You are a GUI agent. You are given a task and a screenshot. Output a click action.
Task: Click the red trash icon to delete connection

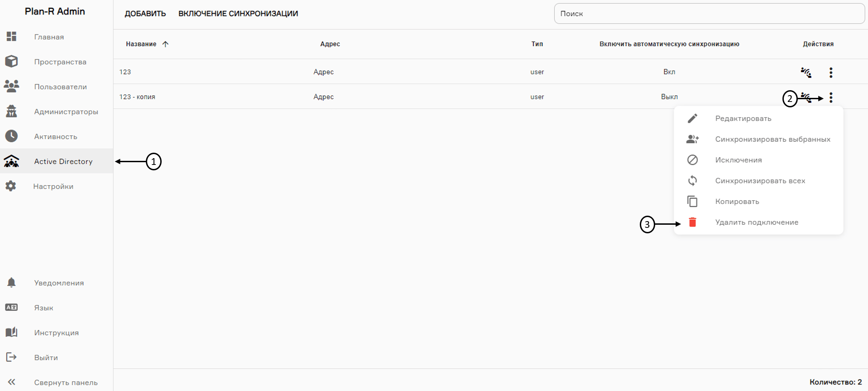pos(692,222)
